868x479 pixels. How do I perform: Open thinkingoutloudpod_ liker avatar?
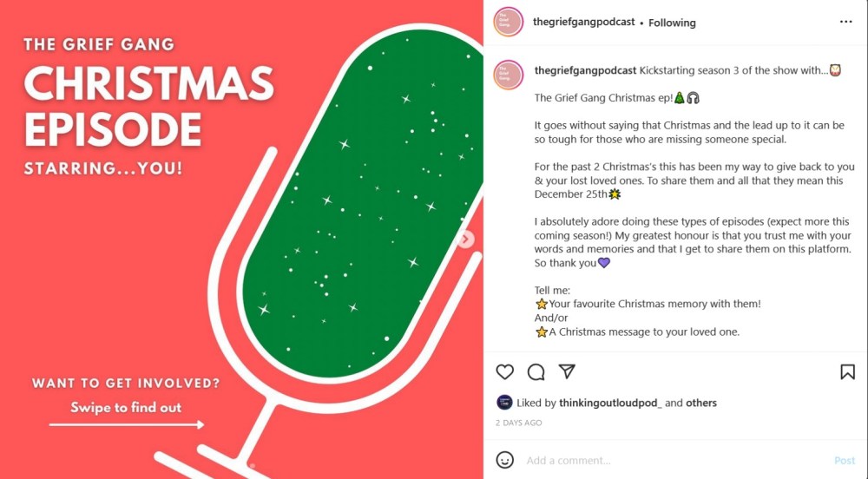coord(503,402)
